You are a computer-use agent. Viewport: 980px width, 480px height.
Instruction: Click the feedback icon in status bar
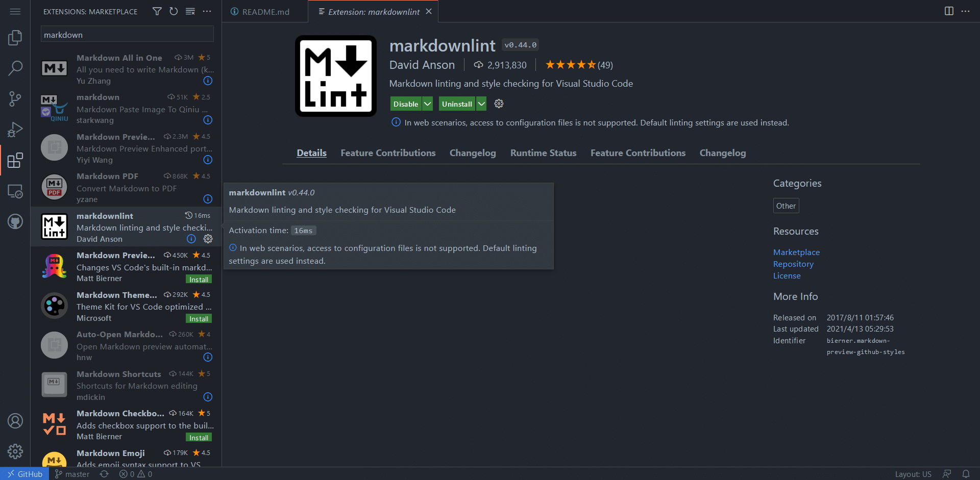tap(947, 474)
